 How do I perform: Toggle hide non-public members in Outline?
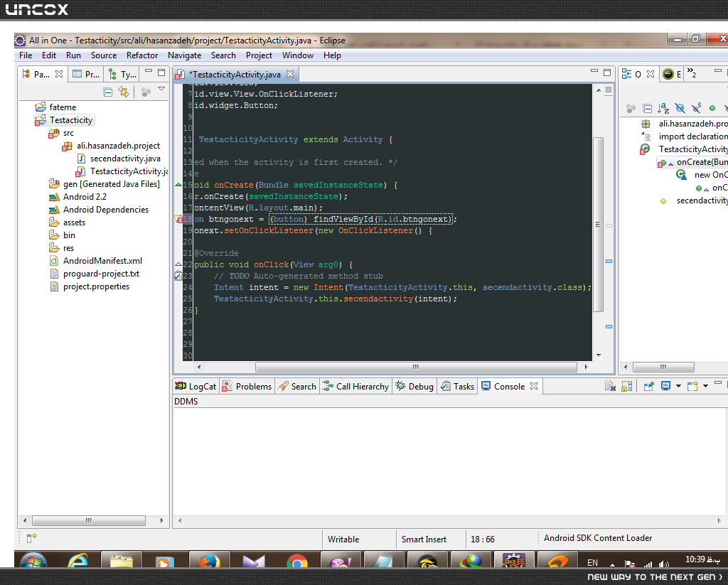pos(712,109)
